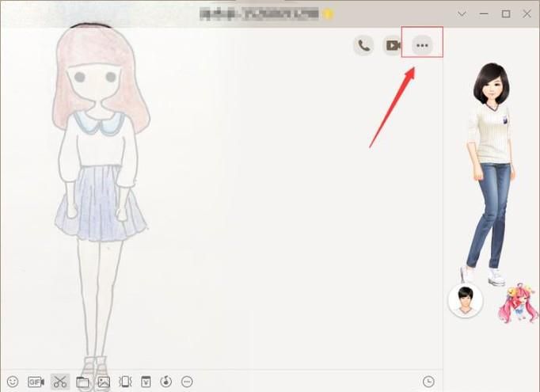Click the send picture icon

103,381
